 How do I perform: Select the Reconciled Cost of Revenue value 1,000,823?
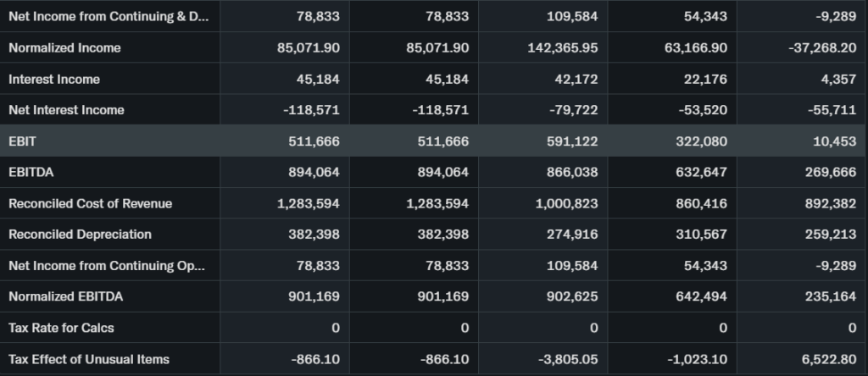566,203
